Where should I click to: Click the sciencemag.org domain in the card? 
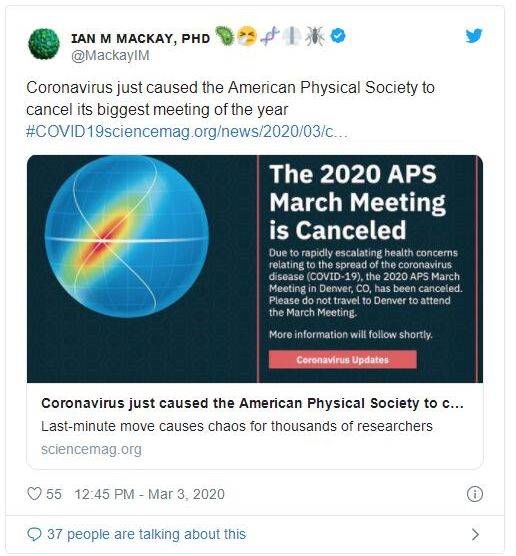coord(91,449)
